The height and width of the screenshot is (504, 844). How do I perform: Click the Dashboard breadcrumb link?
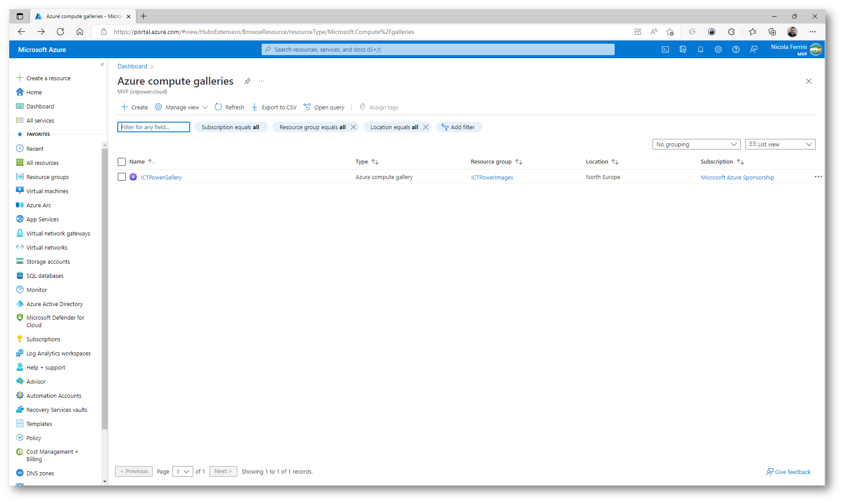[x=132, y=66]
